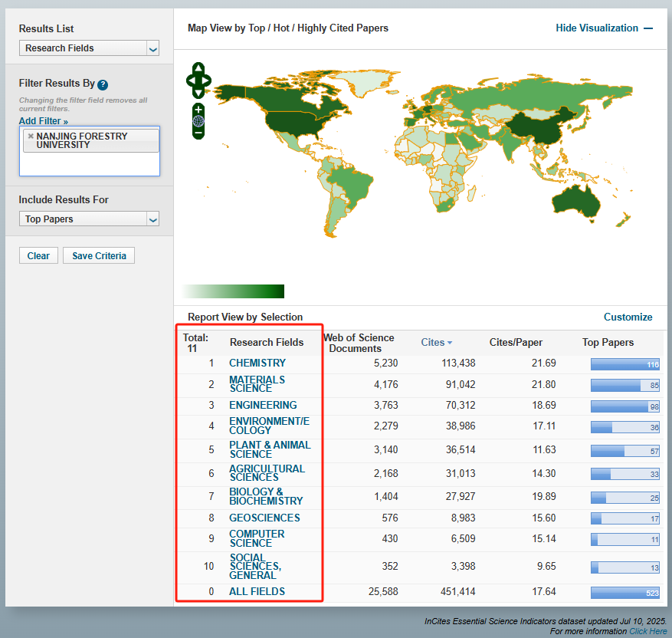
Task: Click Computer Science top papers bar 11
Action: (x=624, y=539)
